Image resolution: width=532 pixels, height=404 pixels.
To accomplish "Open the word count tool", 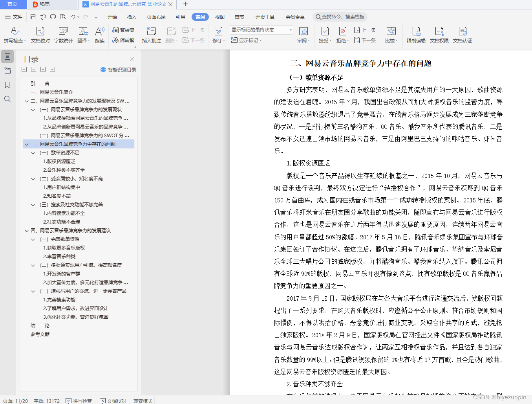I will 63,35.
